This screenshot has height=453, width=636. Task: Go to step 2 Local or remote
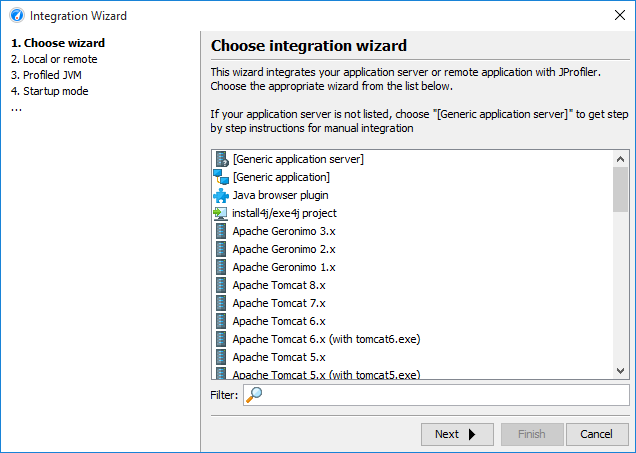click(x=54, y=59)
